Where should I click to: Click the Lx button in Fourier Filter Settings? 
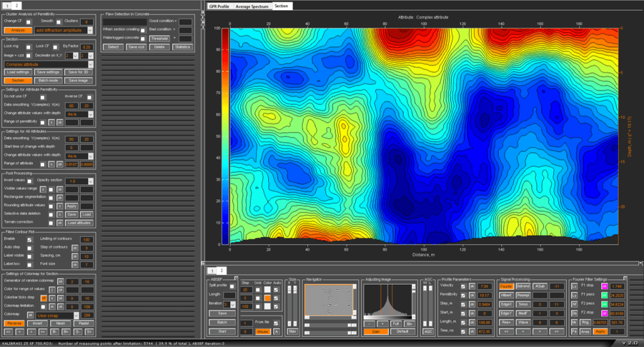[574, 286]
